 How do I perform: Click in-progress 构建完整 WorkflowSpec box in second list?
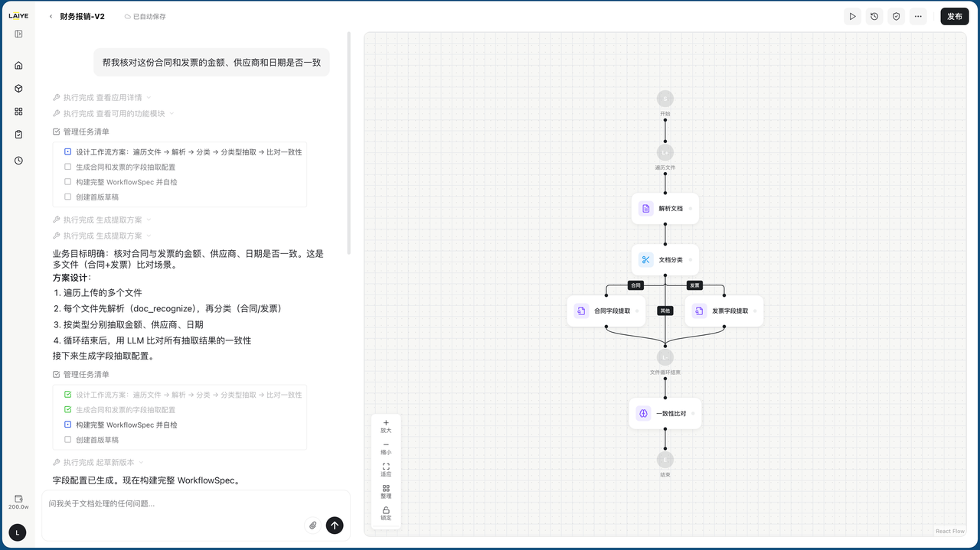pos(68,425)
